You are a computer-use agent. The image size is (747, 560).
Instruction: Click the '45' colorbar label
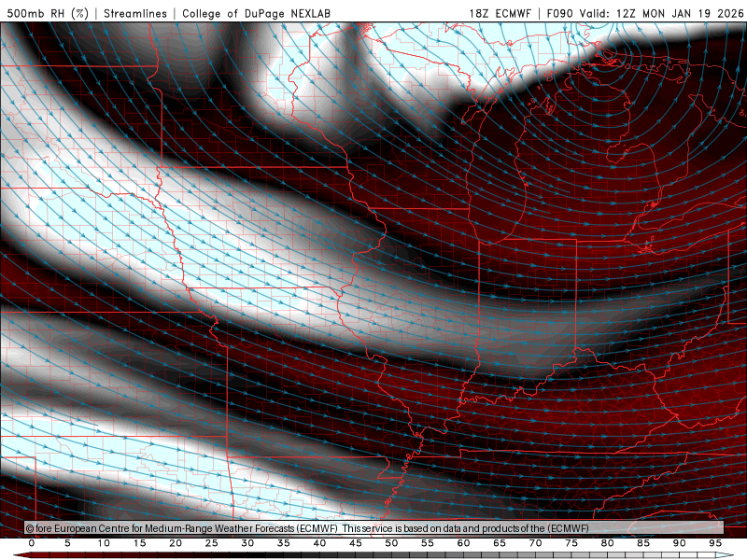[356, 543]
